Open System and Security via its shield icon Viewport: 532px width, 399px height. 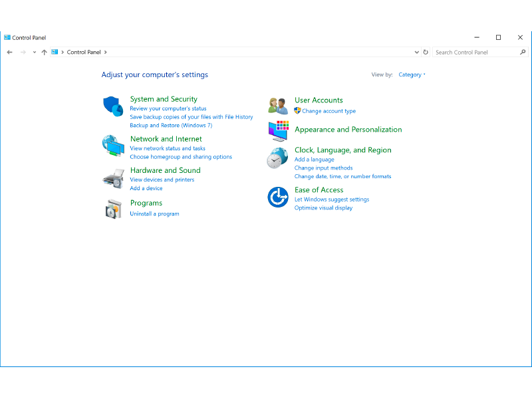113,106
